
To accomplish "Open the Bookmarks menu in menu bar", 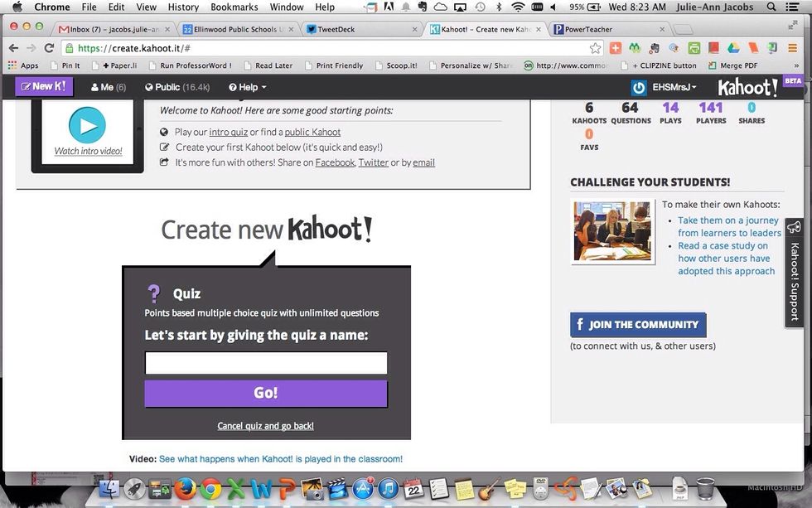I will point(234,7).
